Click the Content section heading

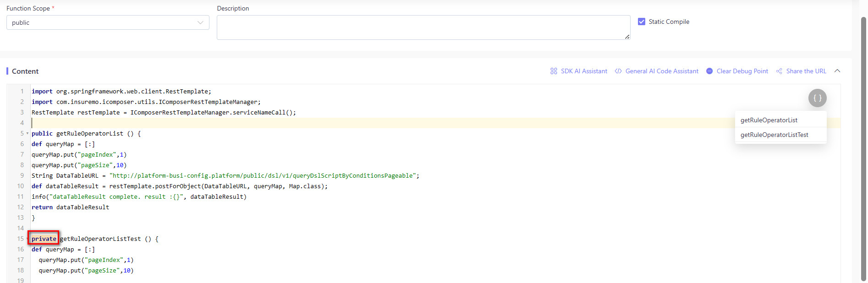[25, 71]
